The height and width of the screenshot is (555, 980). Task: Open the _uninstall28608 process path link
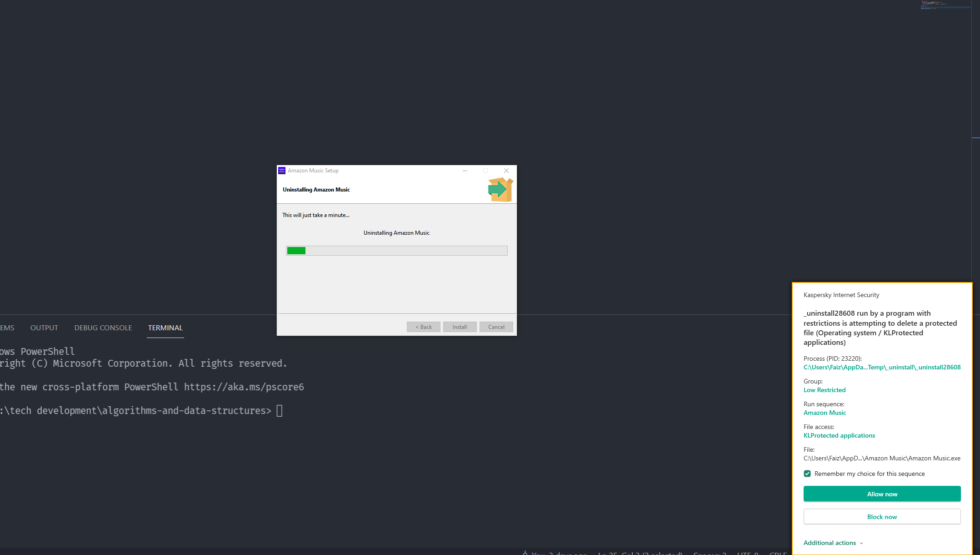882,367
